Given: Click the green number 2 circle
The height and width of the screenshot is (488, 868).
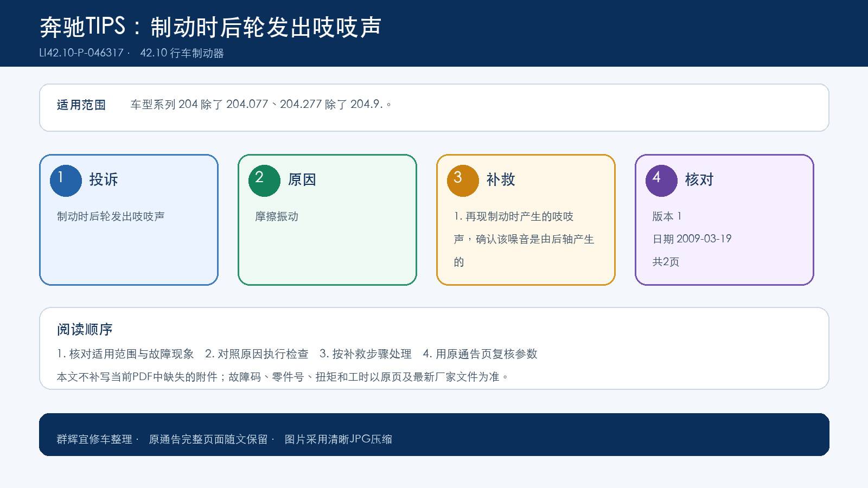Looking at the screenshot, I should (264, 181).
